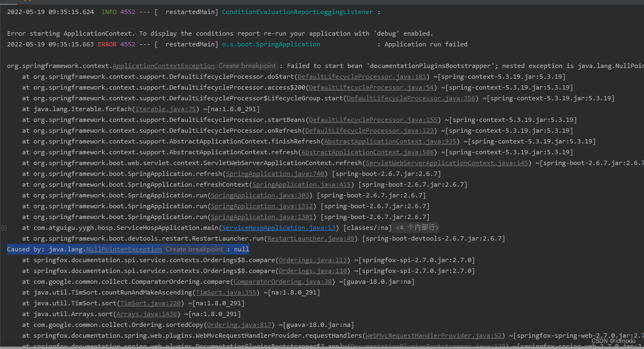
Task: Jump to Orderings.java:113
Action: pos(312,260)
